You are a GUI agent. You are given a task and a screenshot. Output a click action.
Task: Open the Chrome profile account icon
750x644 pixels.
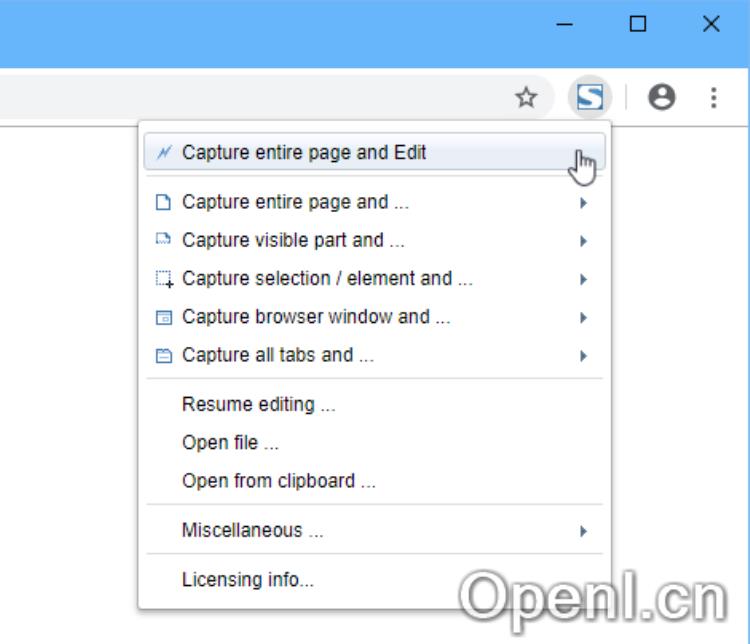click(x=661, y=97)
